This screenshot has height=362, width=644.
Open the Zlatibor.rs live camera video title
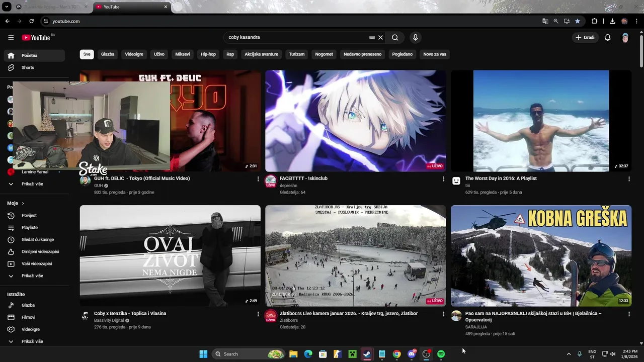point(349,313)
